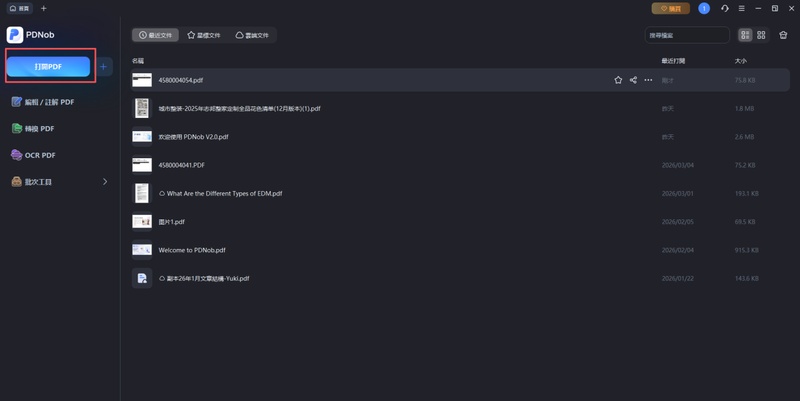This screenshot has width=800, height=401.
Task: Open the 轉換 PDF tool
Action: click(x=40, y=129)
